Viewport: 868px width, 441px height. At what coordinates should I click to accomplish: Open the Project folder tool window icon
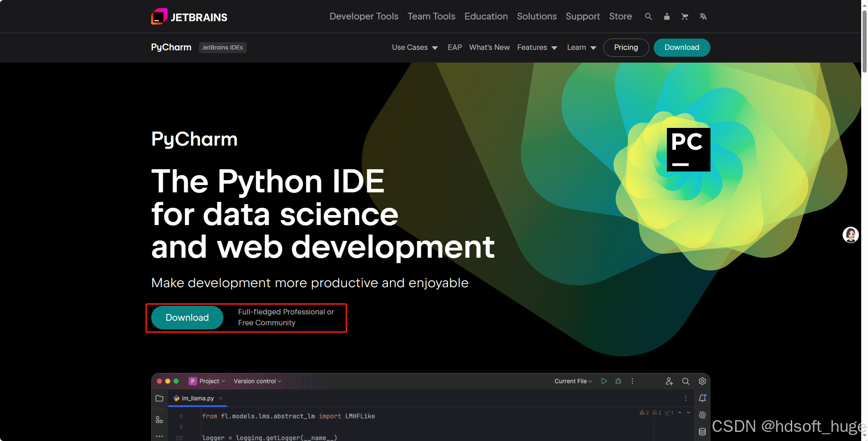pyautogui.click(x=159, y=398)
